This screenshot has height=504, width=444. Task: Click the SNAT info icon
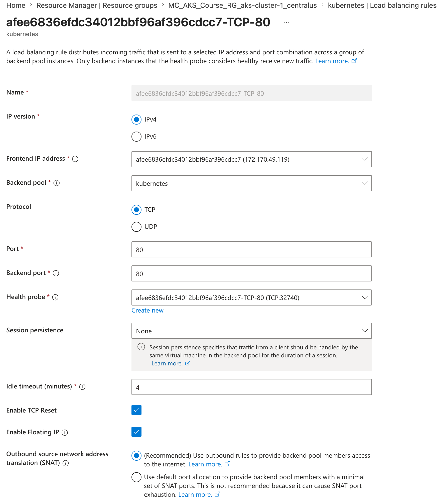click(x=66, y=463)
